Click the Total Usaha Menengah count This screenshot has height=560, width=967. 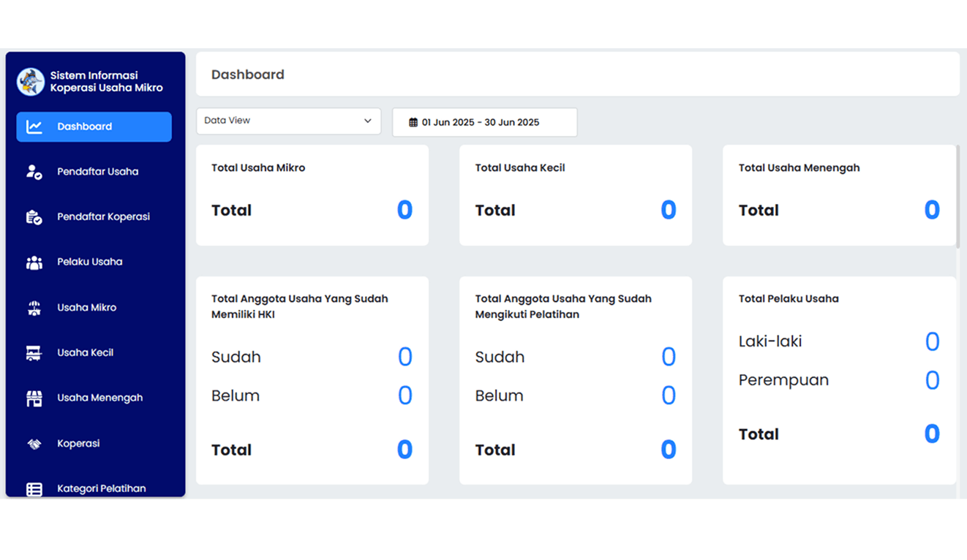point(931,211)
